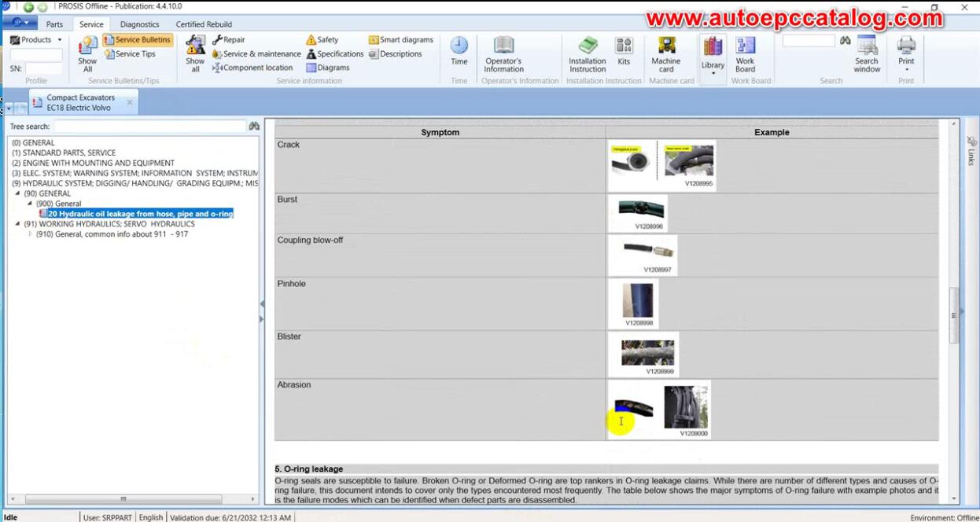Open the Diagnostics ribbon tab

[x=139, y=24]
